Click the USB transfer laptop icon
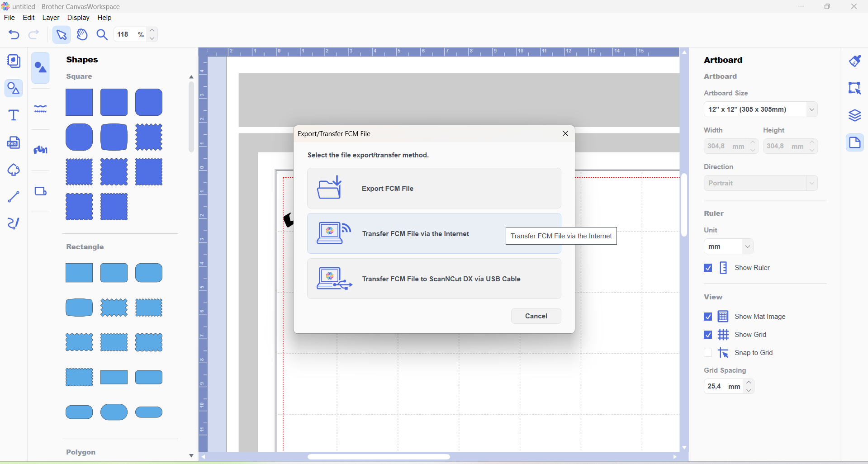The height and width of the screenshot is (464, 868). (334, 279)
